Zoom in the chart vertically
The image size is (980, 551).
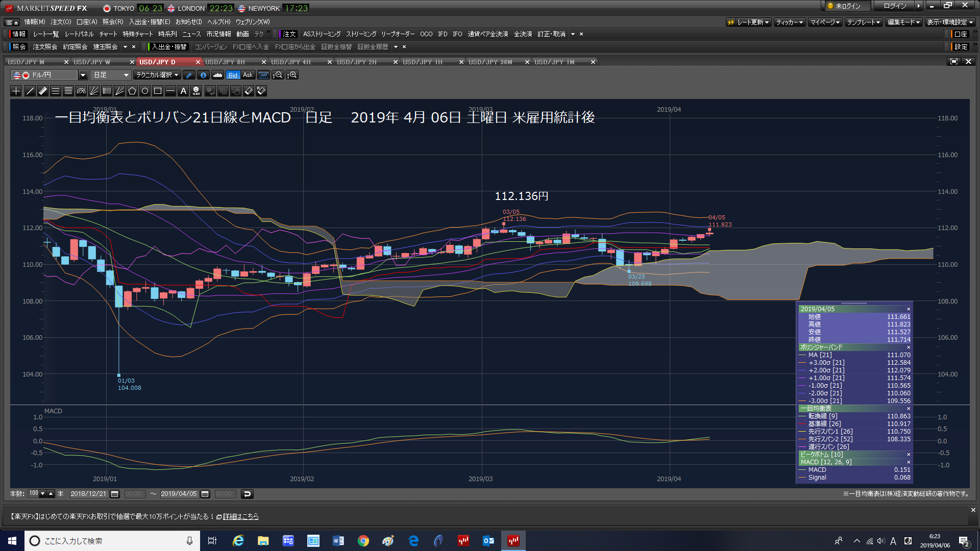pyautogui.click(x=292, y=75)
